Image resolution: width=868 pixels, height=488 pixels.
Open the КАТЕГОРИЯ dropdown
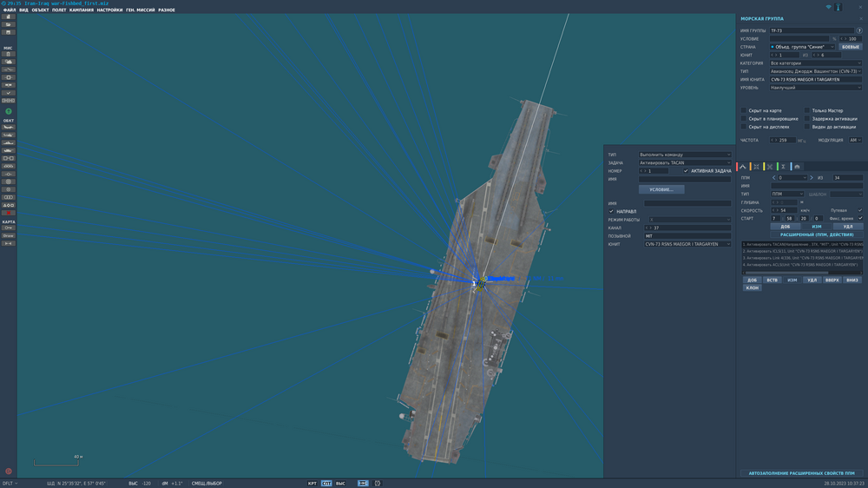click(x=816, y=63)
